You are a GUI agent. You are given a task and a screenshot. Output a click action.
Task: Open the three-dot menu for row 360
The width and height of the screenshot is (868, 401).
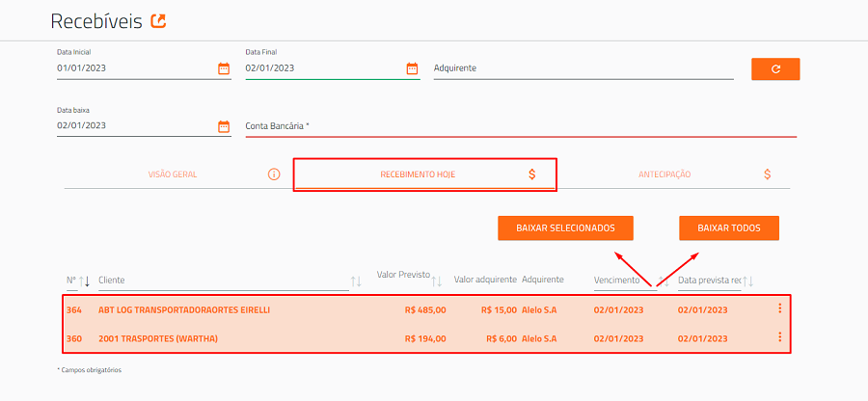coord(779,336)
